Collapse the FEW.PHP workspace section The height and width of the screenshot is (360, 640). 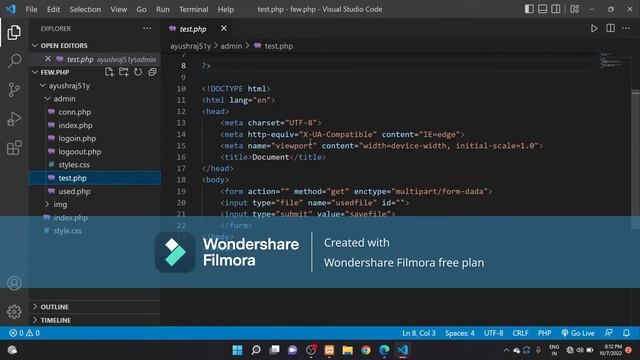coord(55,72)
